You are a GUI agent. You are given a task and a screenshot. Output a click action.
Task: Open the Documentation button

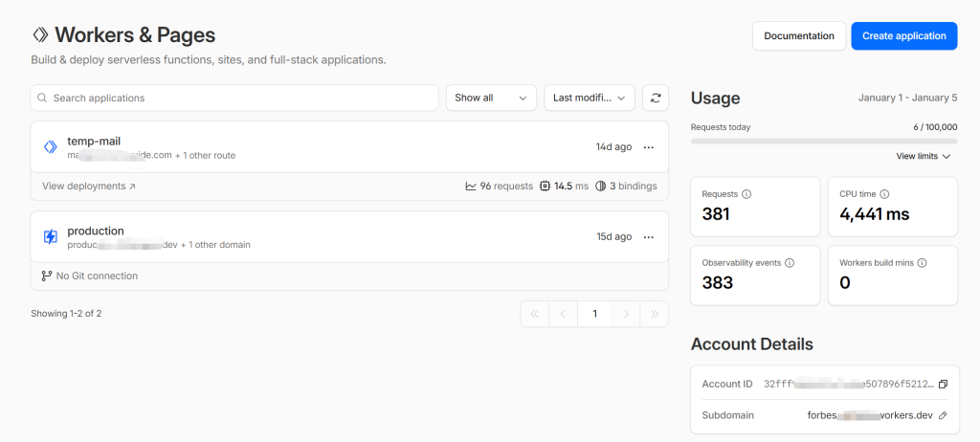click(798, 36)
